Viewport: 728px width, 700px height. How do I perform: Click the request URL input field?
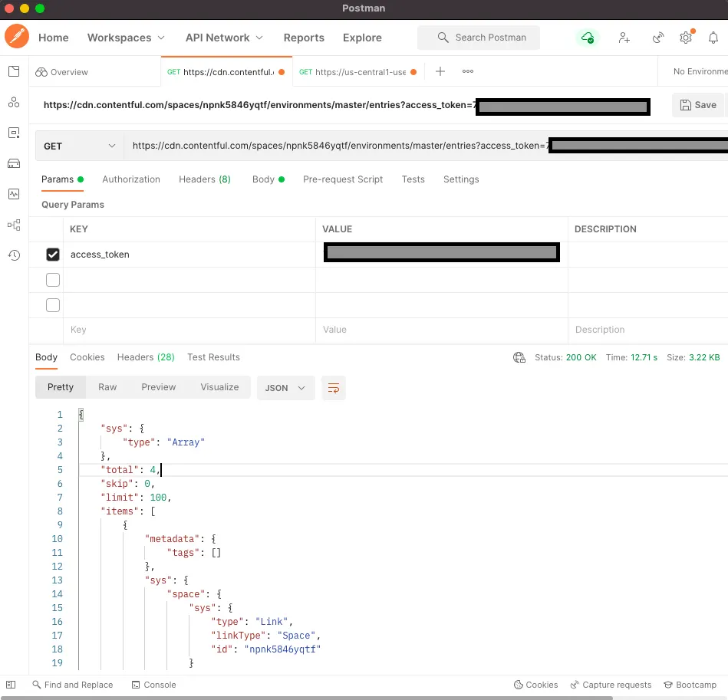coord(426,146)
